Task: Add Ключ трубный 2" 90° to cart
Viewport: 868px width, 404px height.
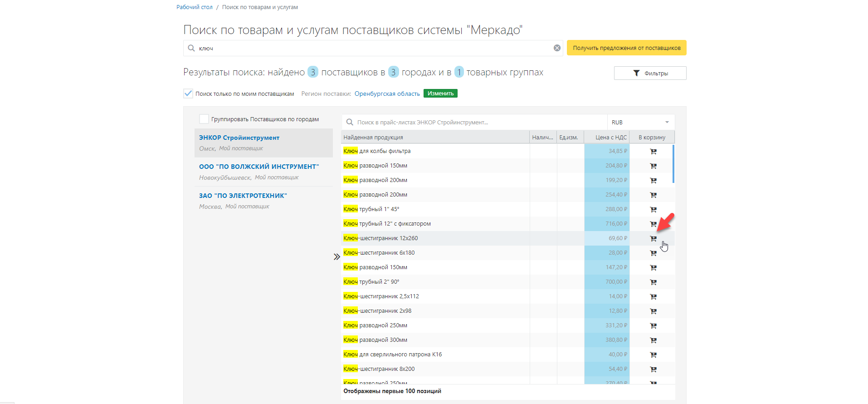Action: tap(653, 282)
